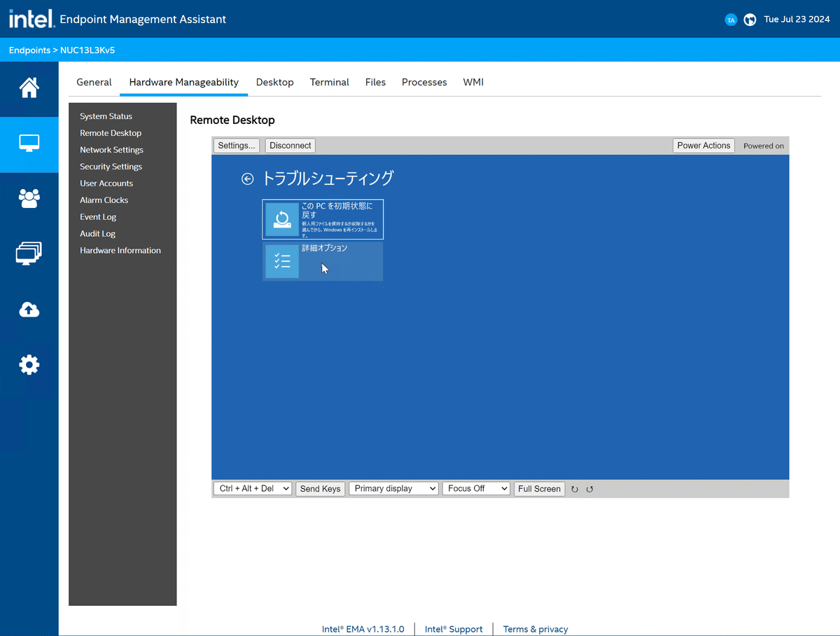
Task: Open Hardware Information in side menu
Action: (x=120, y=251)
